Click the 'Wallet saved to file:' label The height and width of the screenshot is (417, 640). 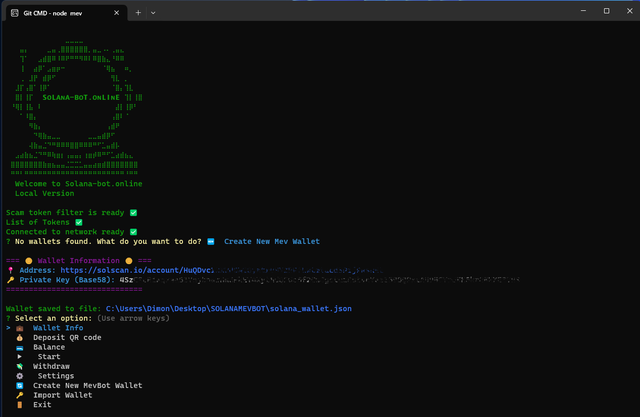[x=53, y=308]
